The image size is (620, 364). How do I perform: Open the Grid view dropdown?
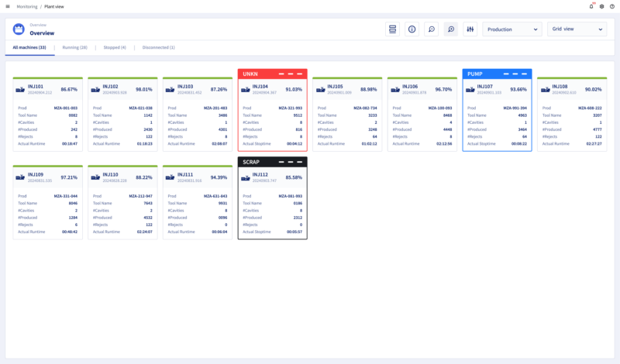pyautogui.click(x=577, y=29)
